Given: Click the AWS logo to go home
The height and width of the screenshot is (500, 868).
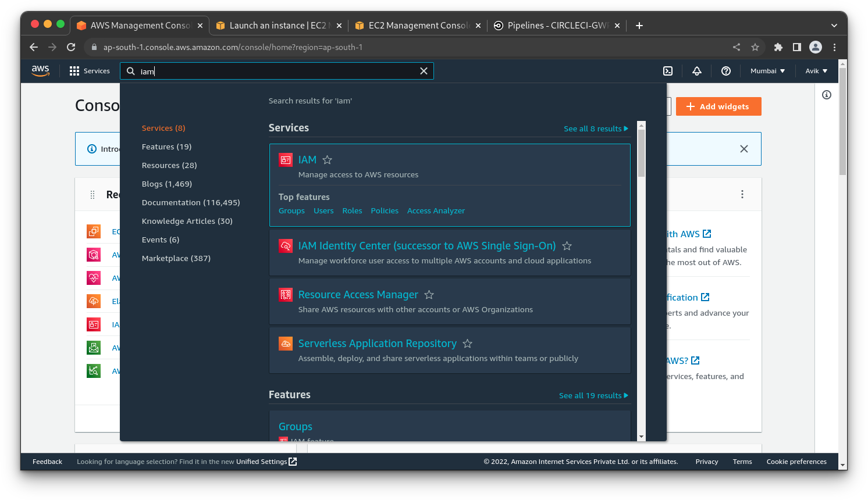Looking at the screenshot, I should click(40, 70).
